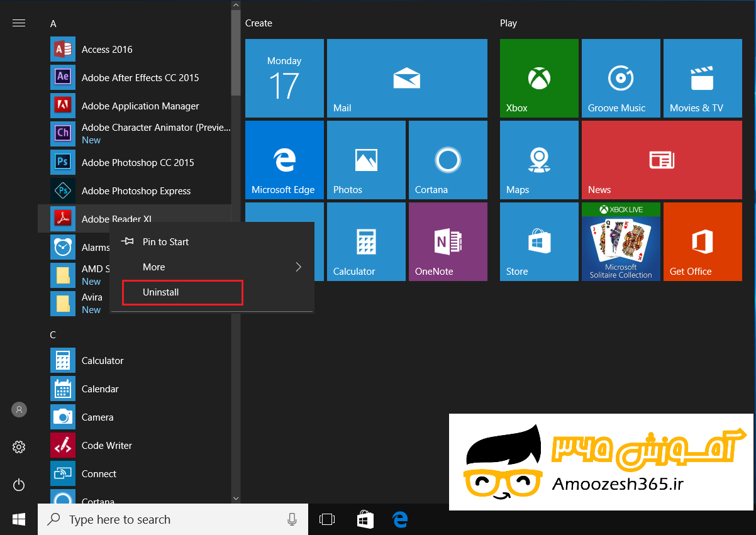Open Code Writer app

coord(135,445)
